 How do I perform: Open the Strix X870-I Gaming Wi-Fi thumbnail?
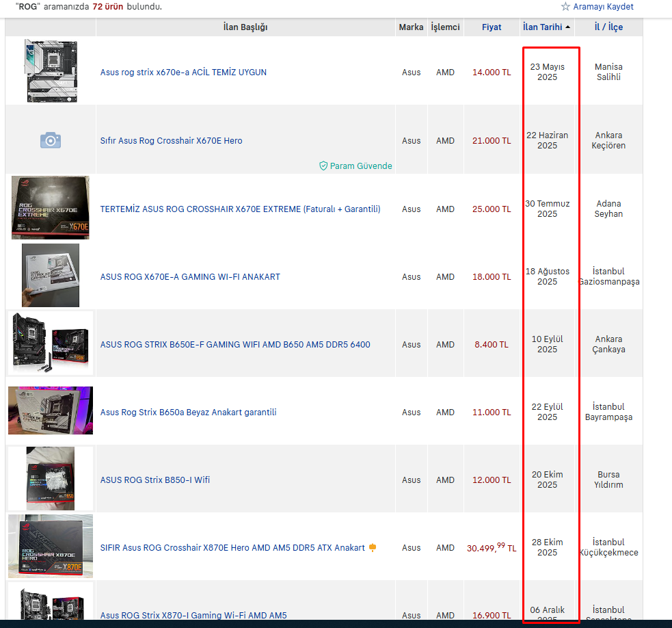pos(51,603)
